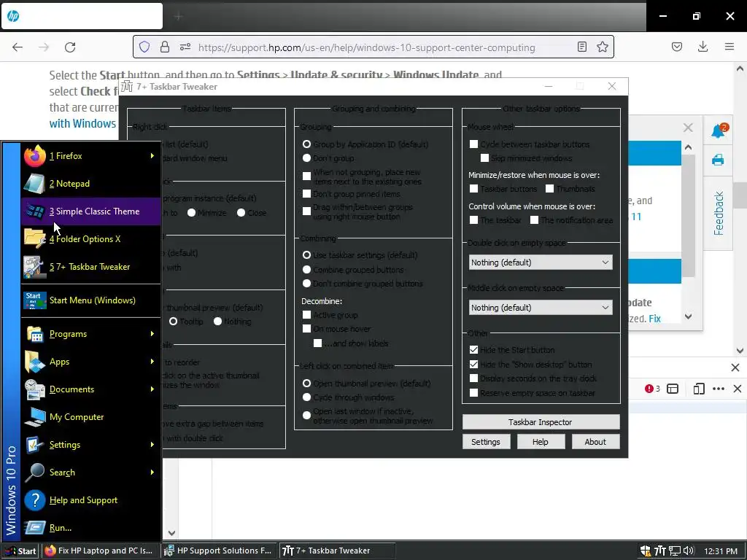This screenshot has width=747, height=560.
Task: Show site security padlock info
Action: (165, 47)
